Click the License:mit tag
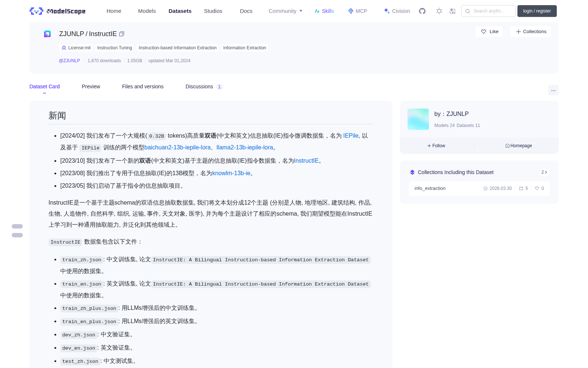The image size is (588, 368). coord(76,48)
